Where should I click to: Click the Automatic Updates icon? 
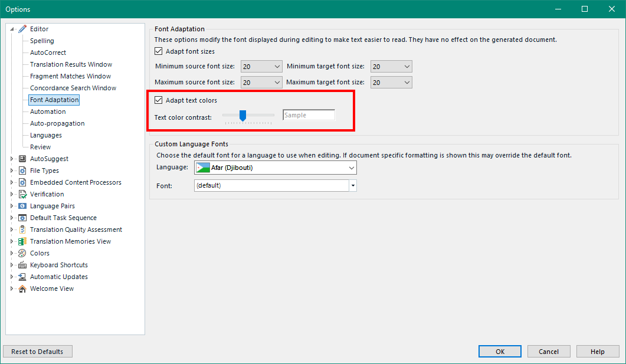coord(22,277)
